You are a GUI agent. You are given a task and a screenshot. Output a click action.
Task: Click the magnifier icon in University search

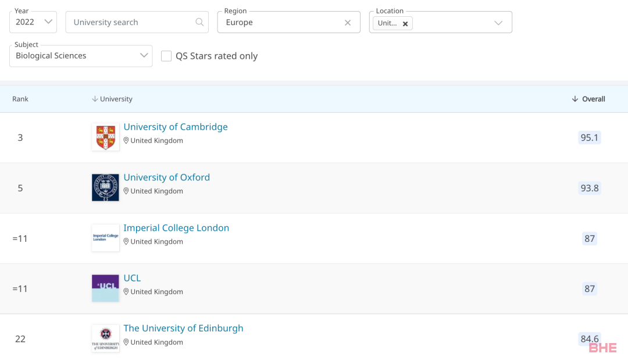(199, 22)
